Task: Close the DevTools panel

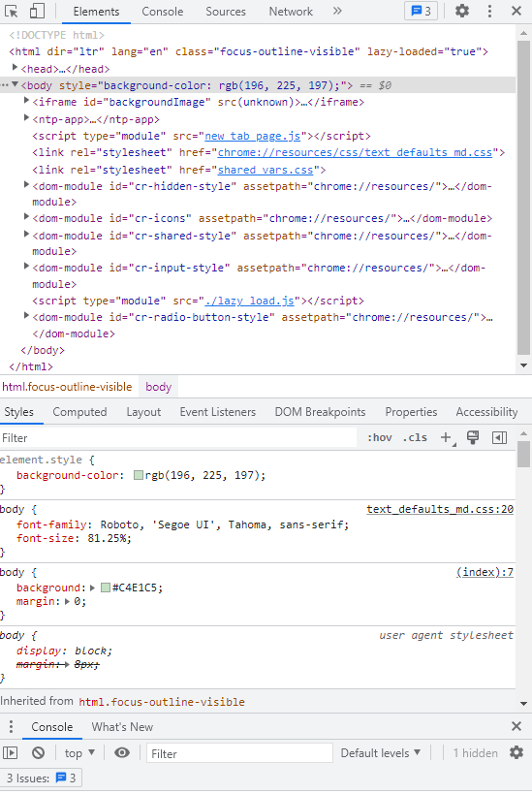Action: (x=516, y=11)
